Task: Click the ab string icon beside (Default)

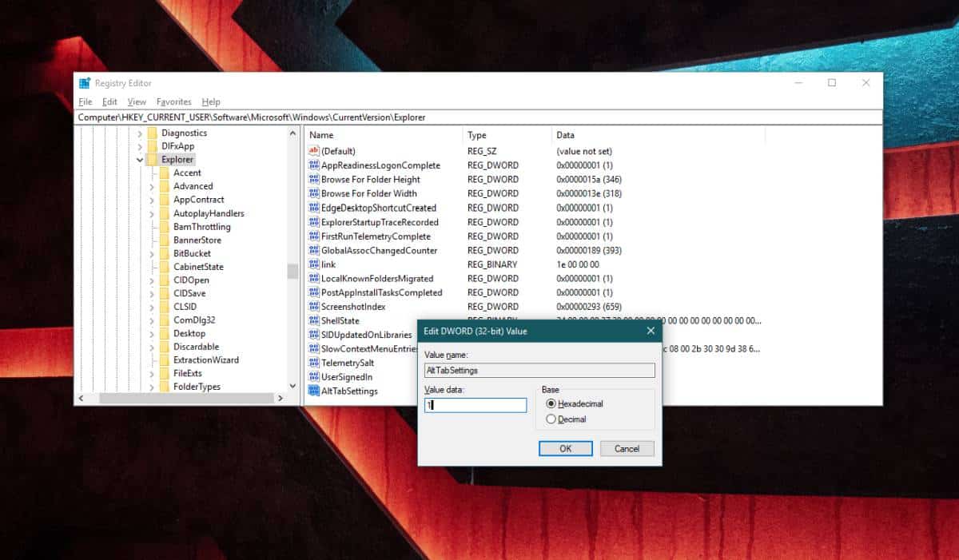Action: point(313,151)
